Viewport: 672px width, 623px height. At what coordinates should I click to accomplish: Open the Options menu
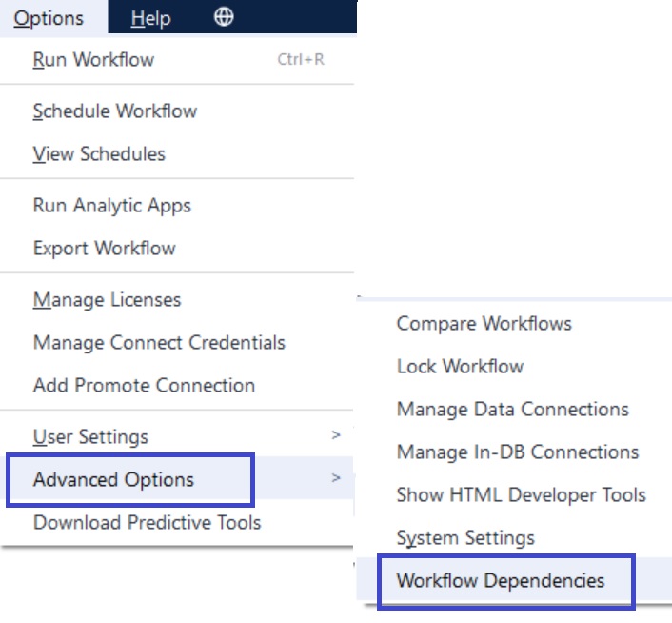pos(49,18)
